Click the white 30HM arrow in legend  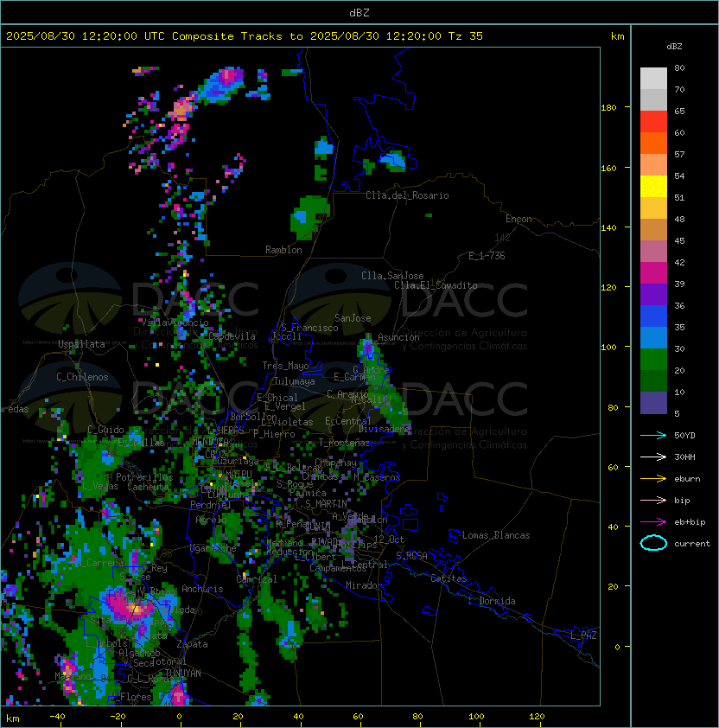[653, 457]
